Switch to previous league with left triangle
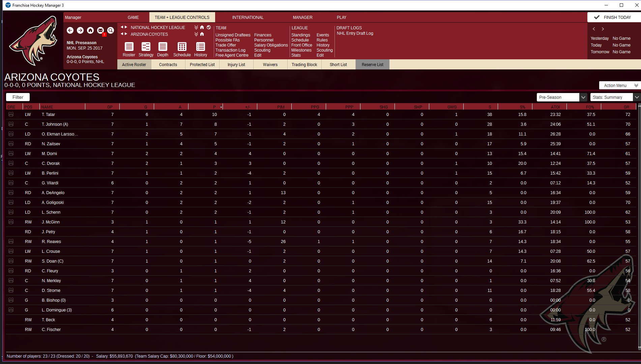The height and width of the screenshot is (364, 641). tap(122, 27)
